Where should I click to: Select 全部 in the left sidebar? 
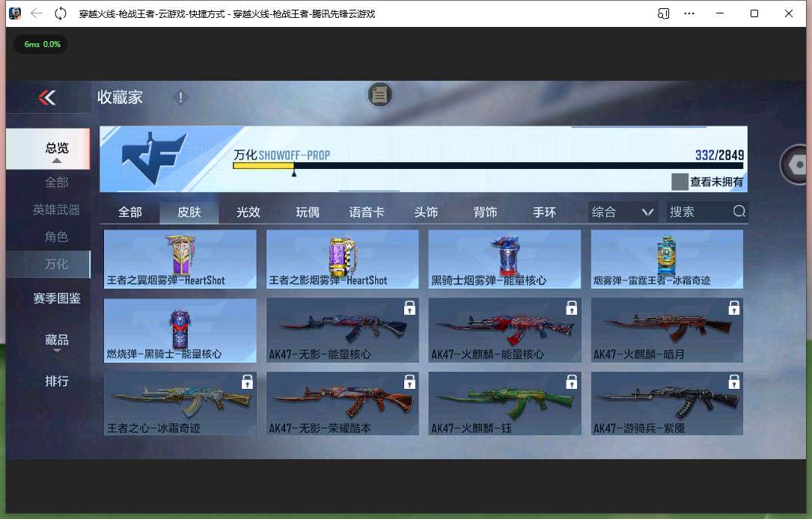coord(56,182)
